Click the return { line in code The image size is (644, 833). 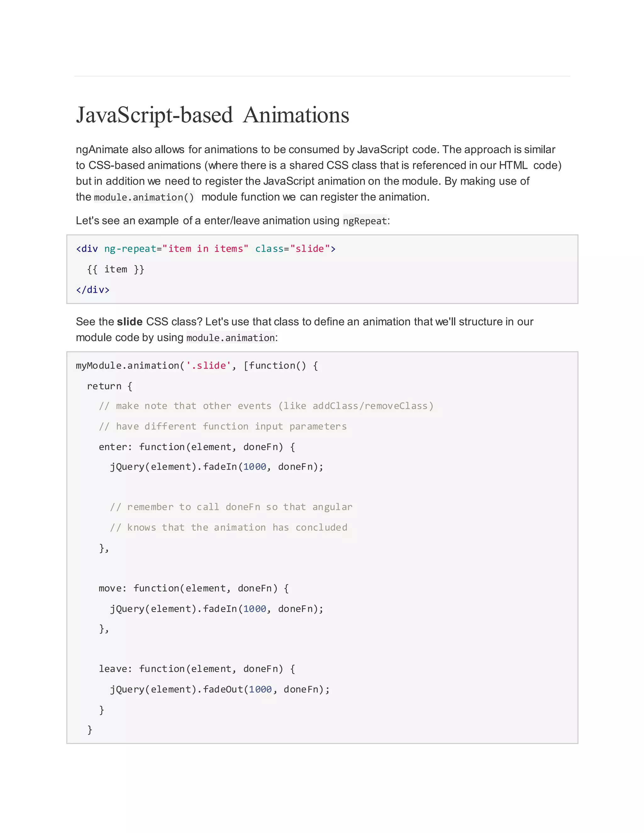(109, 386)
